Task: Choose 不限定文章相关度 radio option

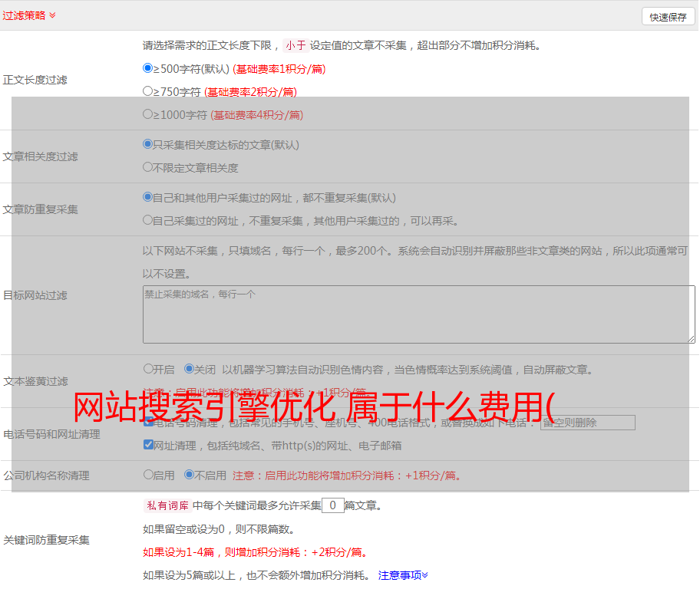Action: coord(148,166)
